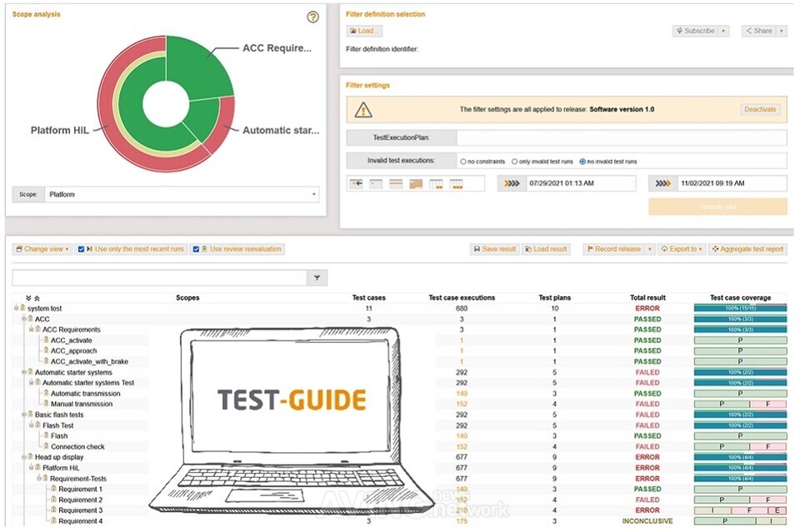
Task: Click the Load result button
Action: (546, 249)
